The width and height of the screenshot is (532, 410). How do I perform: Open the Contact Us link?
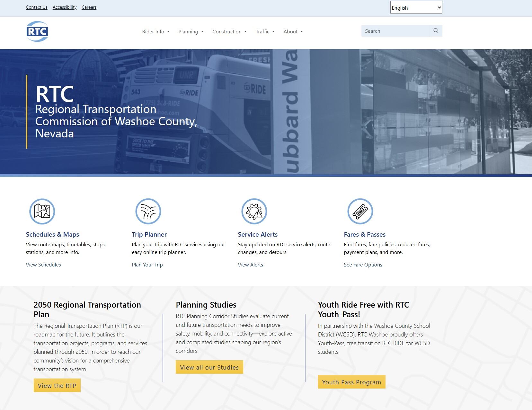pos(37,7)
